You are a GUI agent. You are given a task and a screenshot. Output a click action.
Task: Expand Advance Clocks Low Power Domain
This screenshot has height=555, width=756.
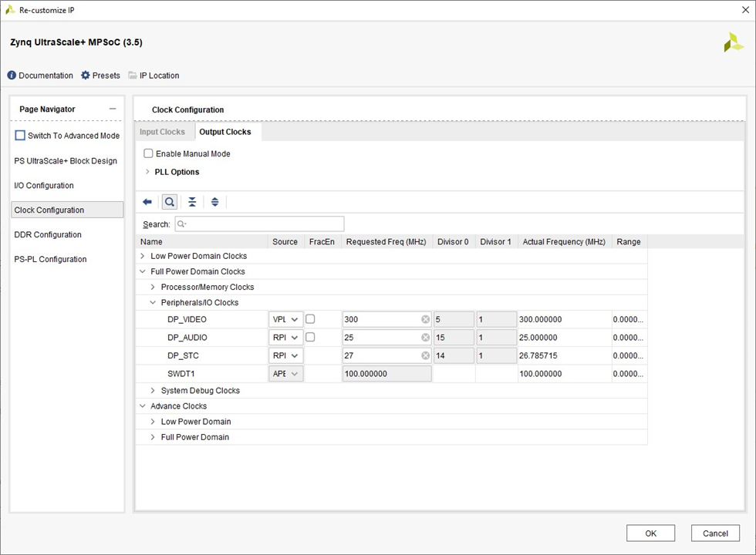[x=153, y=422]
